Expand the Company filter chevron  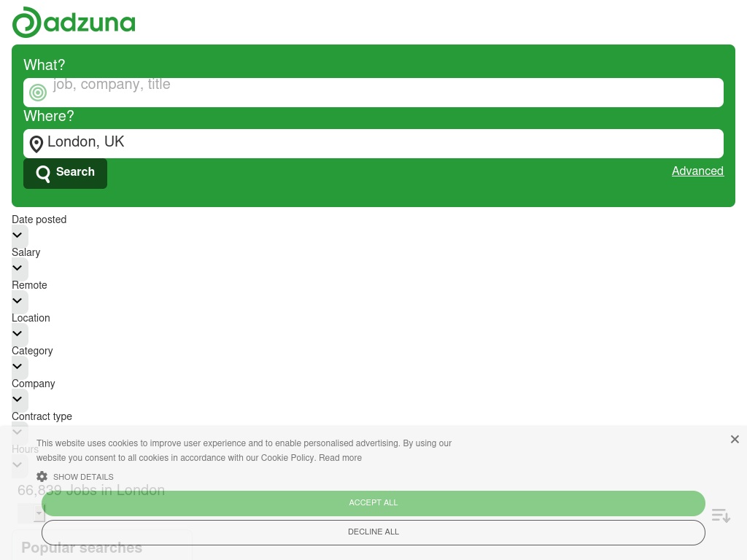[x=18, y=400]
